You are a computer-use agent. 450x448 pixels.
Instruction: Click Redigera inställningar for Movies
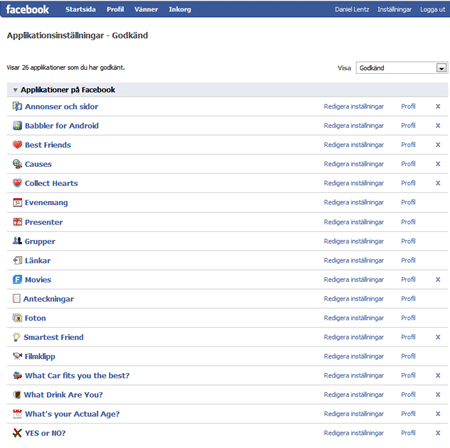click(354, 279)
